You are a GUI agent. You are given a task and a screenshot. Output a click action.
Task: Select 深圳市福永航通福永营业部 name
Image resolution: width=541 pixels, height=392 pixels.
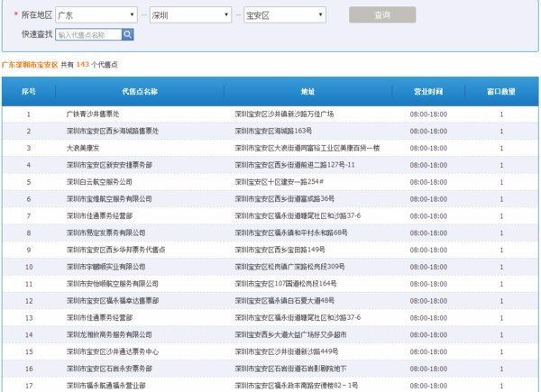coord(105,386)
